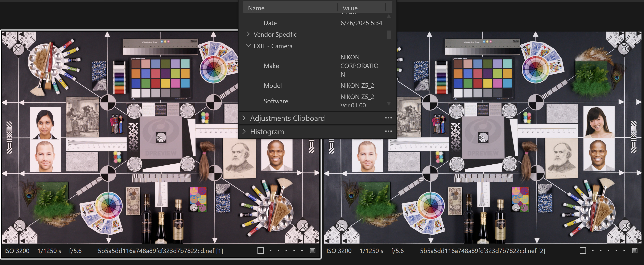This screenshot has width=644, height=265.
Task: Set a three-star rating on variant [2]
Action: click(608, 250)
